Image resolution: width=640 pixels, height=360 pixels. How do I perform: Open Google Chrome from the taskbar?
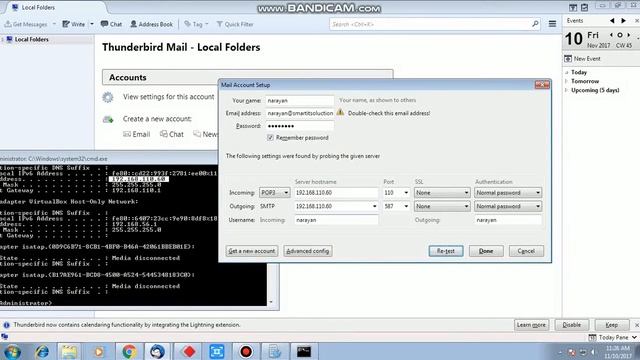(129, 351)
